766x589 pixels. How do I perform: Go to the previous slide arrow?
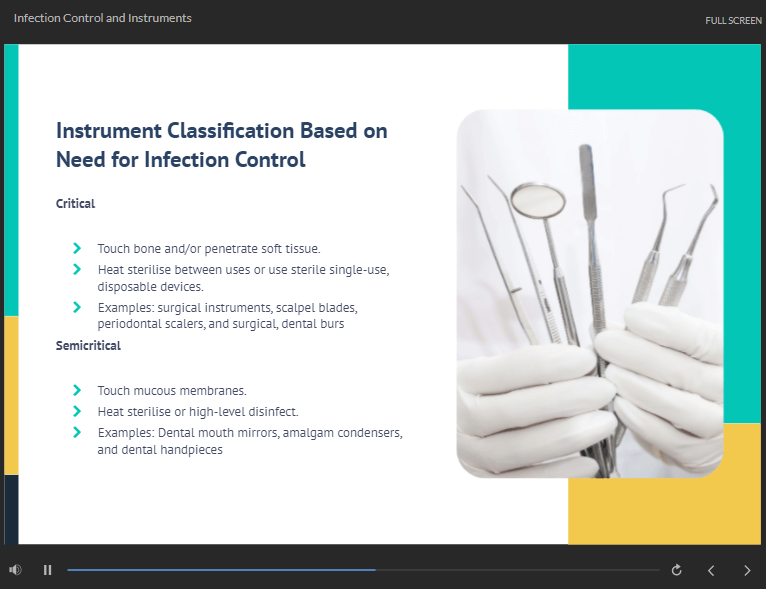click(711, 570)
